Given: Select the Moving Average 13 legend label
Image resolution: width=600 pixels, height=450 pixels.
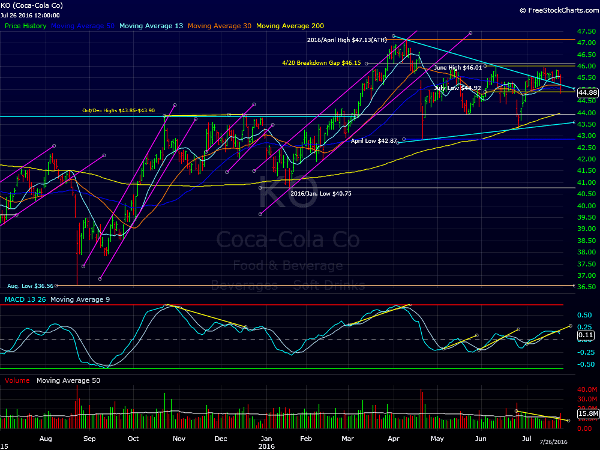Looking at the screenshot, I should [x=151, y=26].
